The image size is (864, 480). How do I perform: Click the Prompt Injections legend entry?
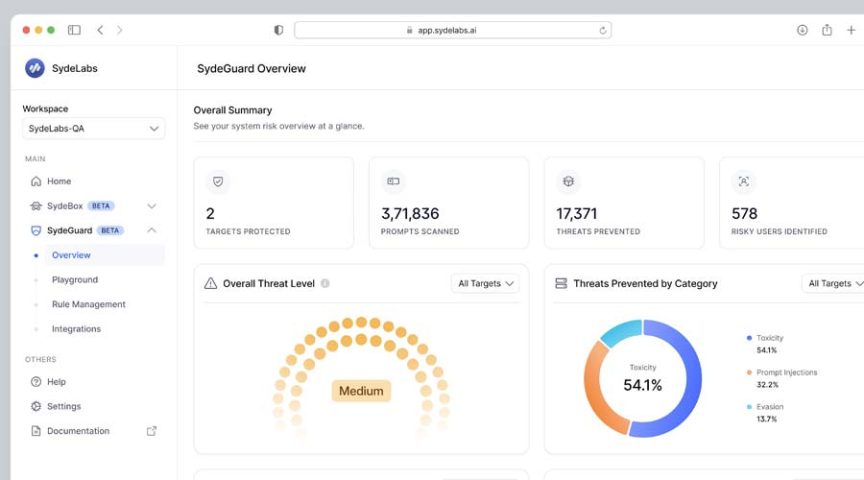(x=782, y=379)
